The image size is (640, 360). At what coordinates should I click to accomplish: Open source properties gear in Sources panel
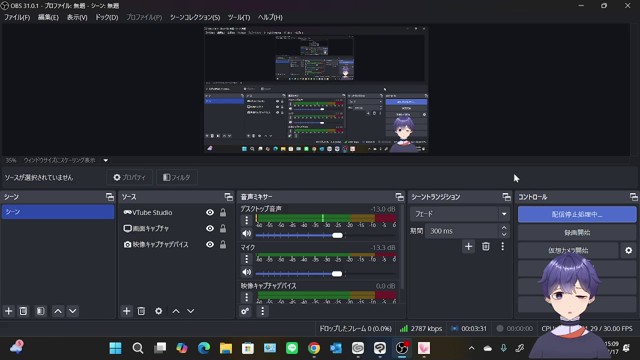click(158, 311)
